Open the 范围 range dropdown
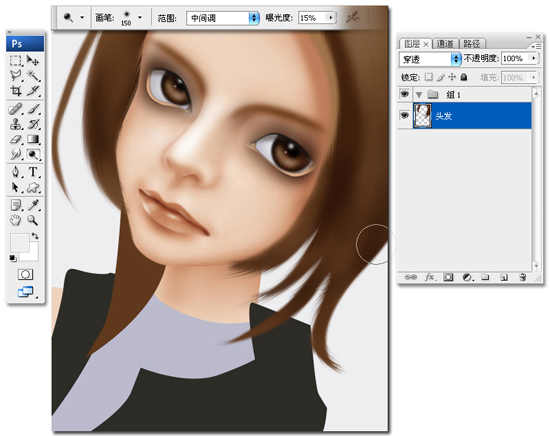550x436 pixels. coord(223,18)
